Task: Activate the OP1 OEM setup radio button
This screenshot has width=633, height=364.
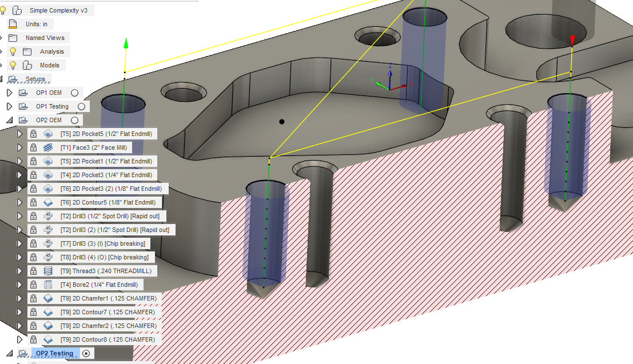Action: [74, 93]
